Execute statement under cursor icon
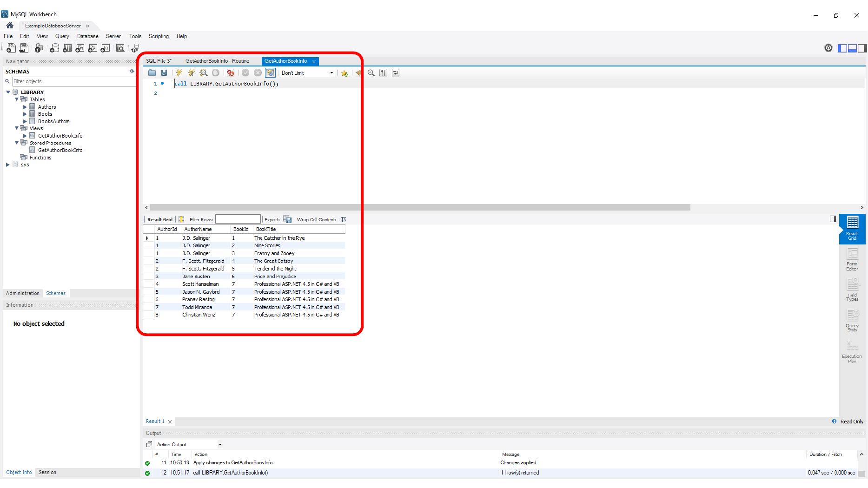The width and height of the screenshot is (868, 488). click(x=191, y=73)
